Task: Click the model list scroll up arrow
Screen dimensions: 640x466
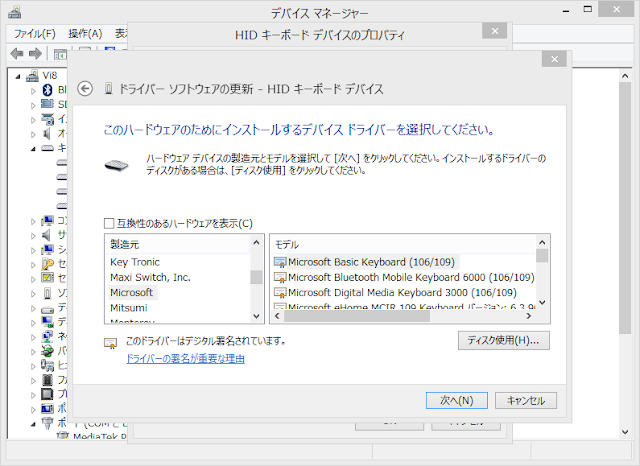Action: click(542, 242)
